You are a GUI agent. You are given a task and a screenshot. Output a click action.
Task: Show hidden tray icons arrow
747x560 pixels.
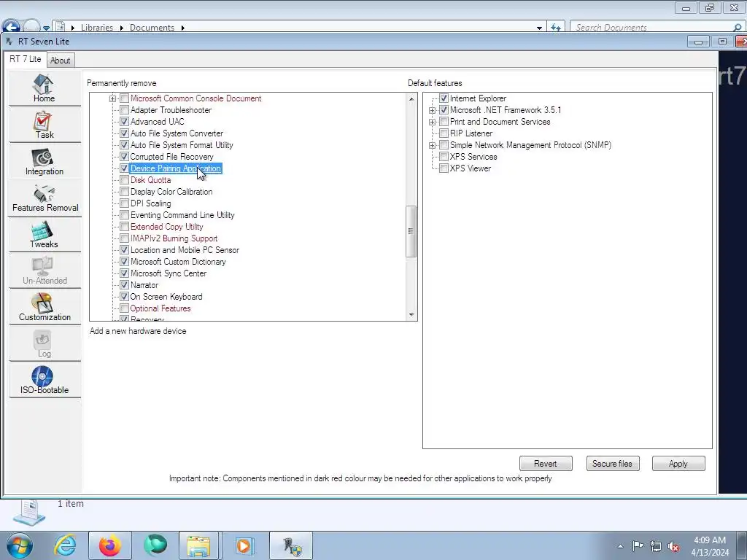620,546
